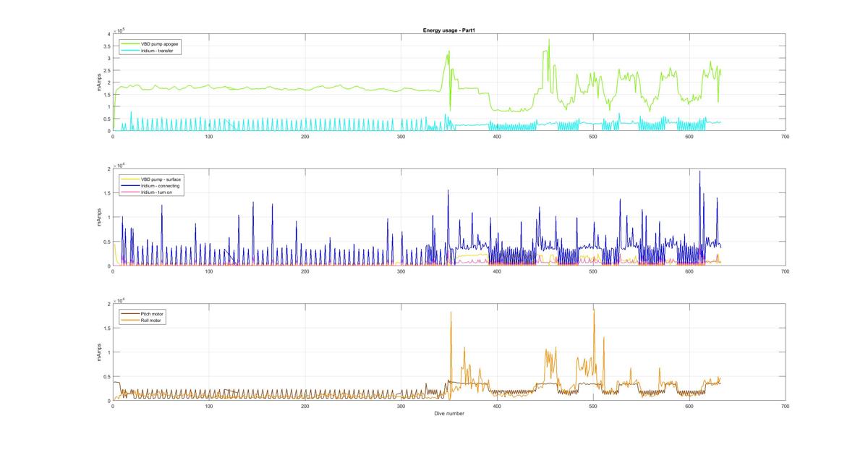This screenshot has height=450, width=868.
Task: Click the 'Dive number' x-axis label
Action: 449,414
